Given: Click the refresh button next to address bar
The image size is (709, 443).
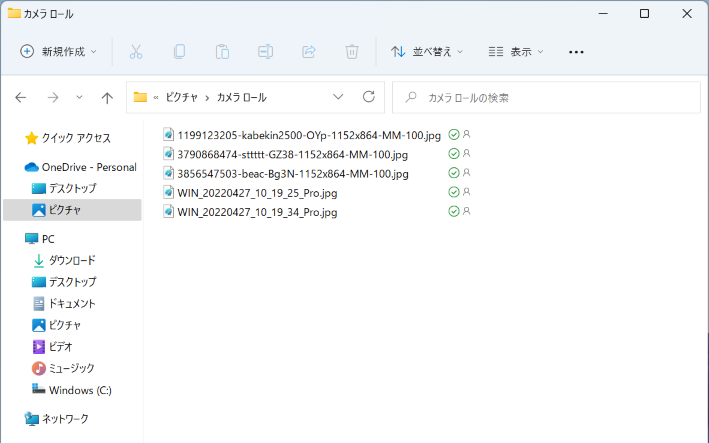Looking at the screenshot, I should [369, 97].
